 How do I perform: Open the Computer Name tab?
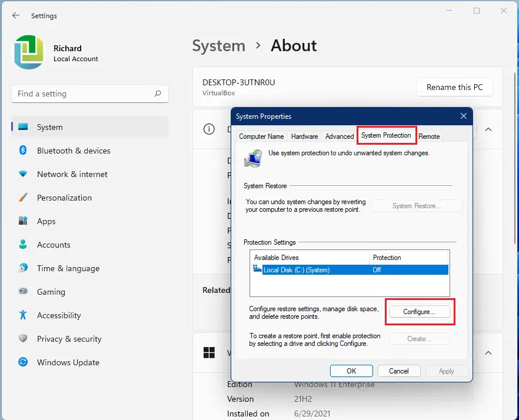(x=261, y=136)
